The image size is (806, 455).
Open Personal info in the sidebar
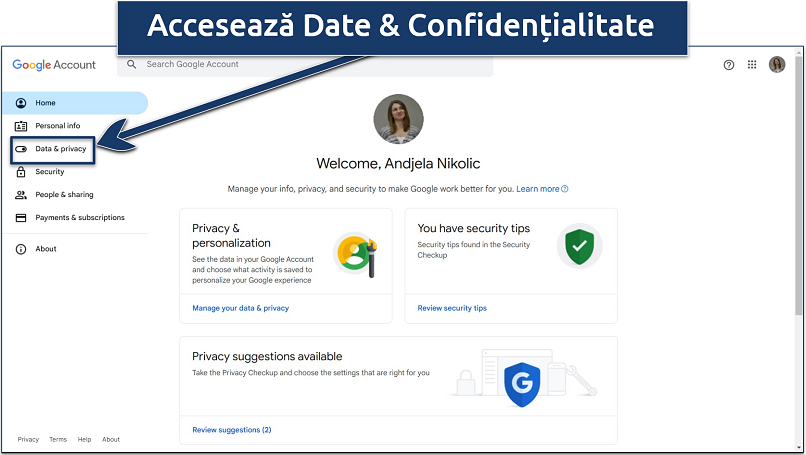(x=58, y=126)
